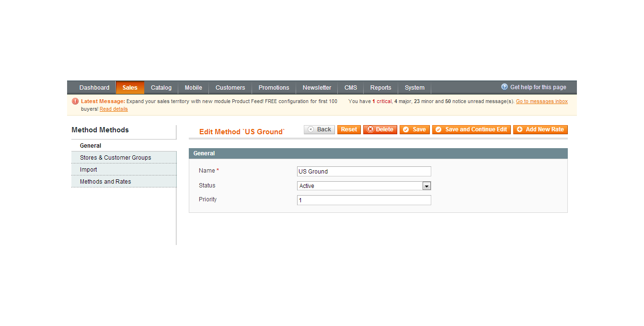Click the Back button

[x=319, y=129]
